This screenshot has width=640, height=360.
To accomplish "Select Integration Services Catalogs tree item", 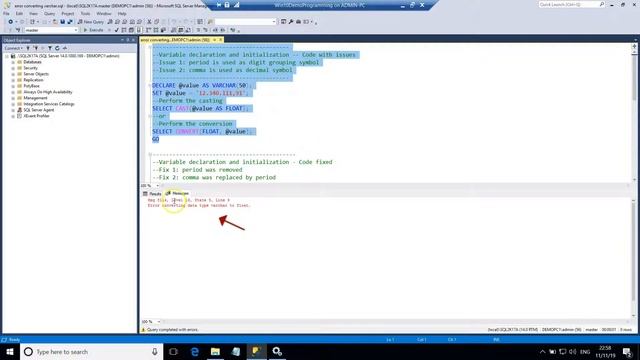I will pyautogui.click(x=49, y=104).
